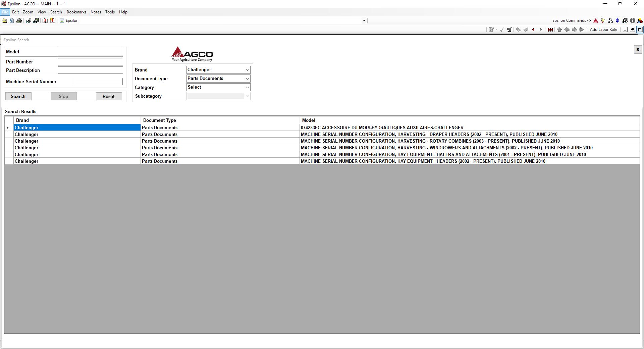Click the notepad with pencil icon
This screenshot has height=349, width=644.
[491, 30]
